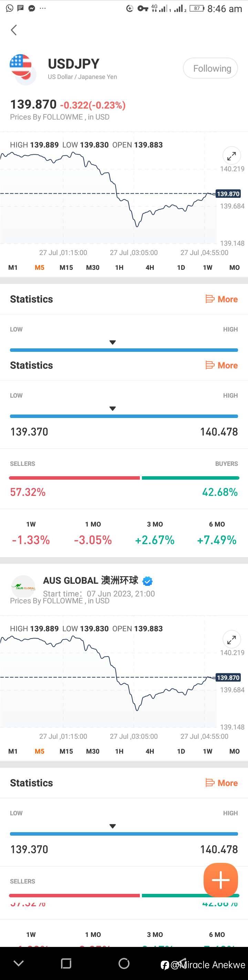The height and width of the screenshot is (980, 248).
Task: Tap the back arrow icon
Action: (x=14, y=30)
